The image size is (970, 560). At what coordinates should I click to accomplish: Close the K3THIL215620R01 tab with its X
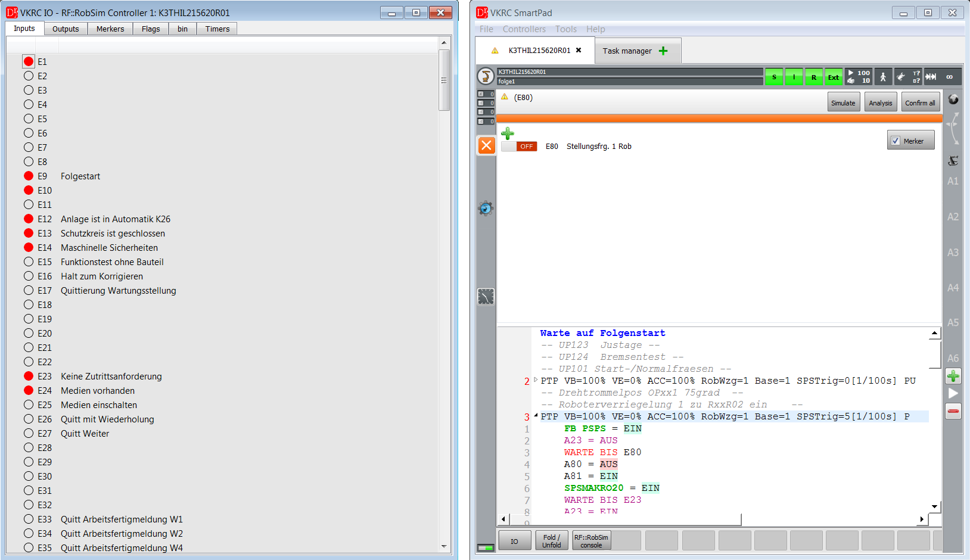click(x=579, y=50)
